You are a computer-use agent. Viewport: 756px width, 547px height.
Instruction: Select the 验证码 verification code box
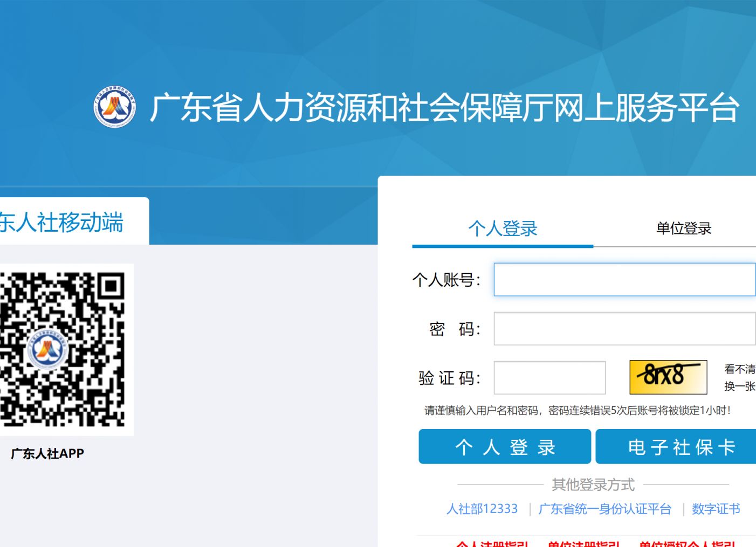(x=549, y=378)
